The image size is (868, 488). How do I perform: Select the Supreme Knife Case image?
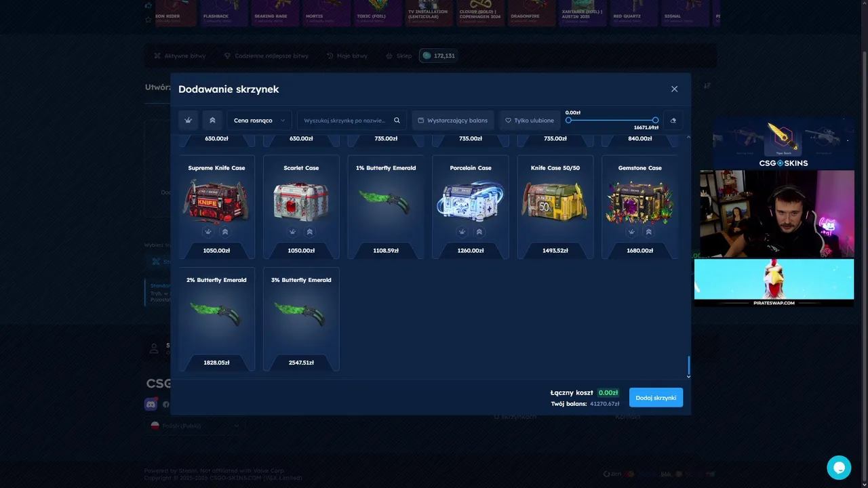[x=216, y=201]
